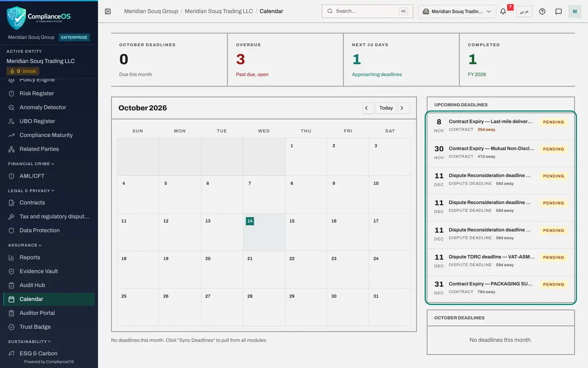
Task: Open AML/CFT in the sidebar
Action: 49,176
